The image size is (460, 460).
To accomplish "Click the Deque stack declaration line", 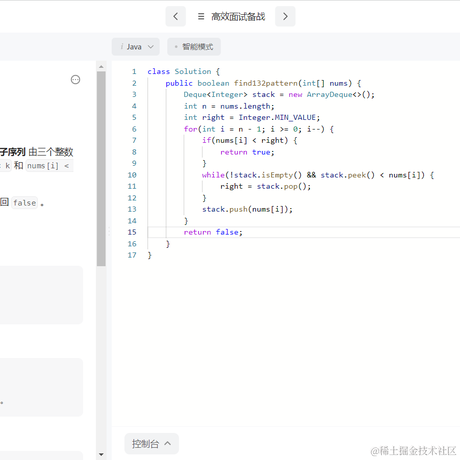I will pyautogui.click(x=279, y=95).
